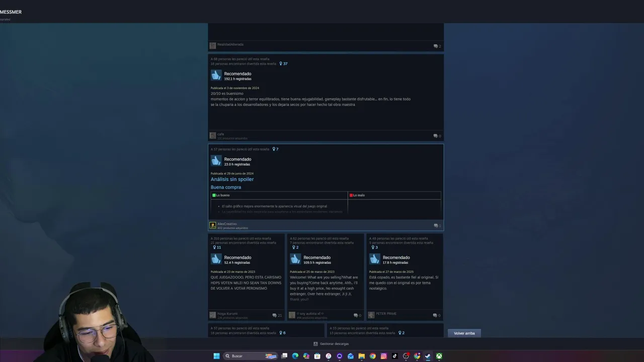Click award badge showing 11

point(217,247)
